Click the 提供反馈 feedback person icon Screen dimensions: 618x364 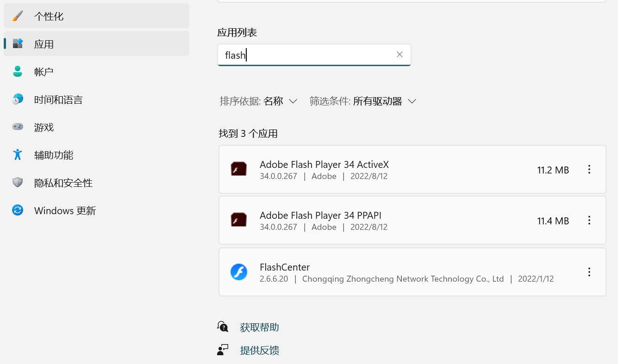(x=223, y=350)
